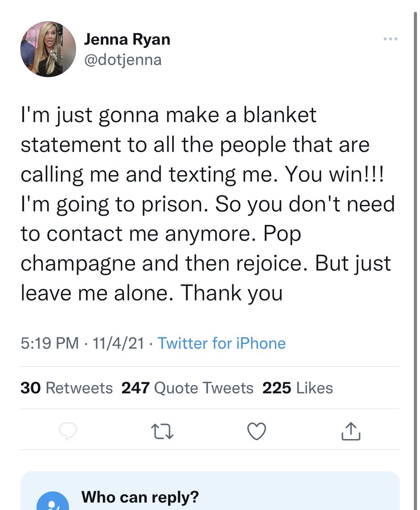420x510 pixels.
Task: Open the Twitter for iPhone source link
Action: (221, 343)
